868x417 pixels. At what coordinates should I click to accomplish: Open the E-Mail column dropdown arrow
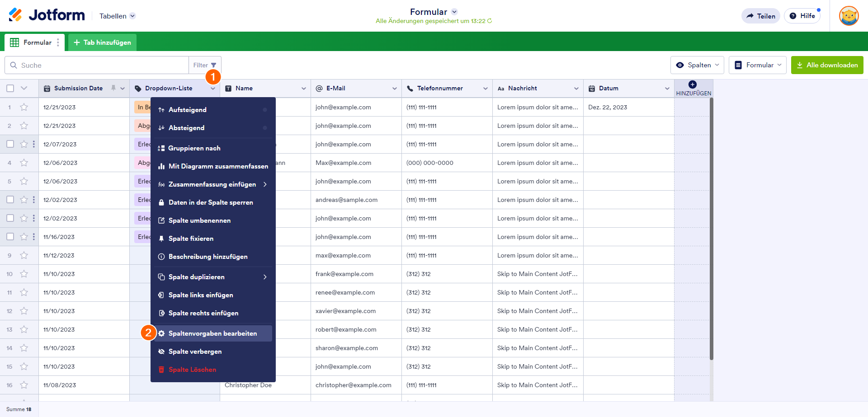(394, 89)
